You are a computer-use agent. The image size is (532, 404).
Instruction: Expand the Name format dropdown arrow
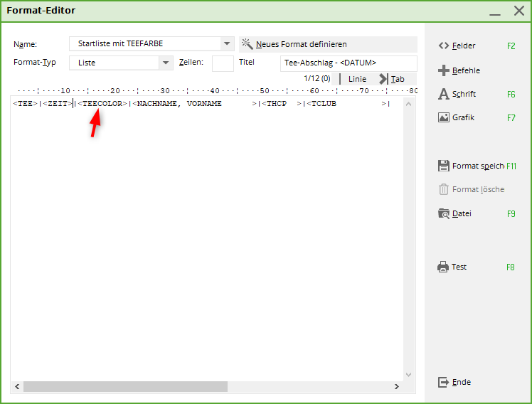[x=227, y=44]
